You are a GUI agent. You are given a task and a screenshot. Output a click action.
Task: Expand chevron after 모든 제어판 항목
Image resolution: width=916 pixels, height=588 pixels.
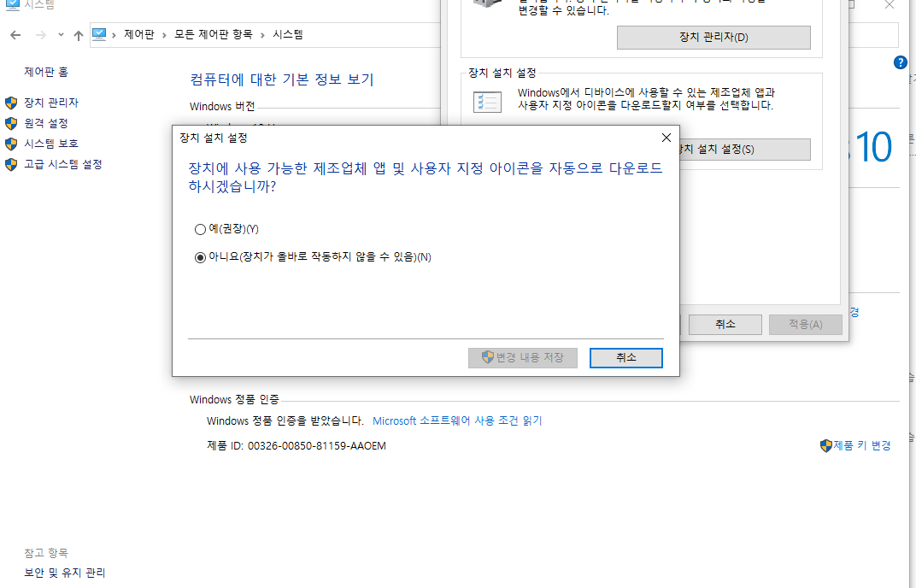[262, 36]
